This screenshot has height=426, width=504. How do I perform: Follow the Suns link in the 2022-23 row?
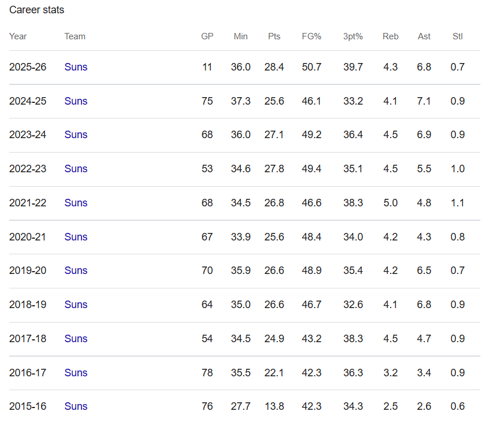[x=76, y=169]
